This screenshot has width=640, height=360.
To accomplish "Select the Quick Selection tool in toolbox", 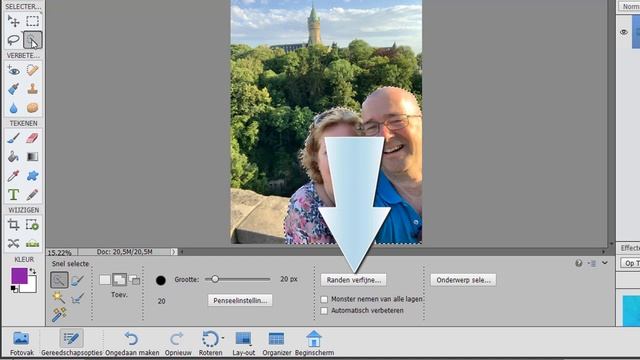I will 32,40.
